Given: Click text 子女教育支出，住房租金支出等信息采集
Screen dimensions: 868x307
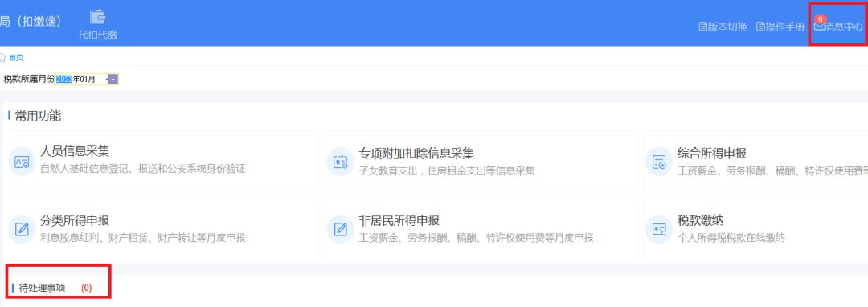Looking at the screenshot, I should coord(448,170).
